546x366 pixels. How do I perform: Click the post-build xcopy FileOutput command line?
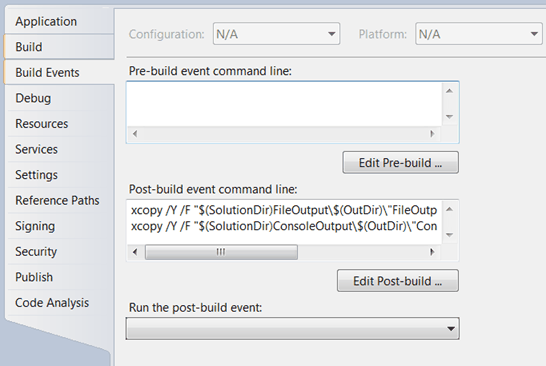pyautogui.click(x=284, y=210)
